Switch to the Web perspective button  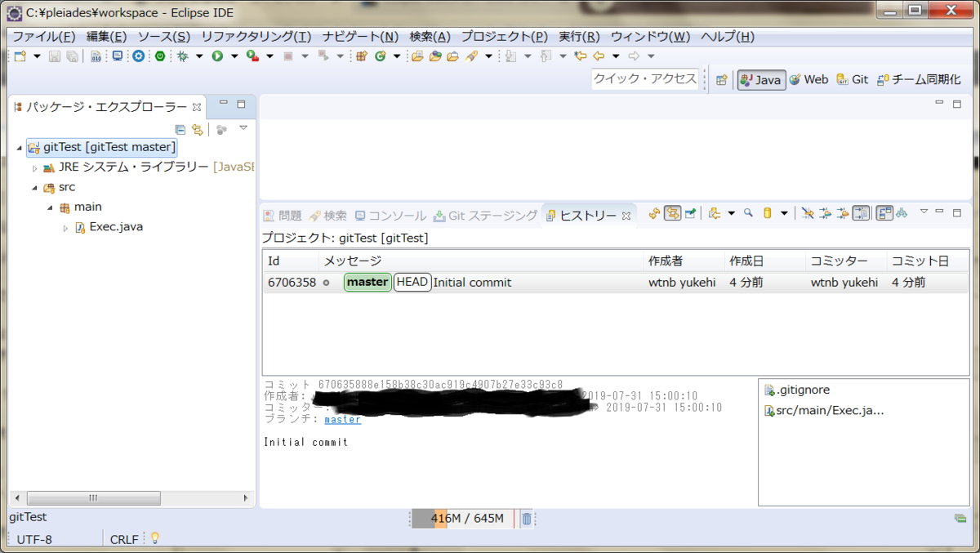pos(809,80)
